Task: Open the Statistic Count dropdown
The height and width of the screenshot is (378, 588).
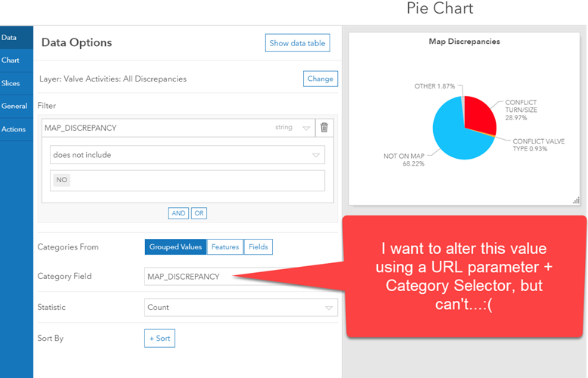Action: pyautogui.click(x=241, y=307)
